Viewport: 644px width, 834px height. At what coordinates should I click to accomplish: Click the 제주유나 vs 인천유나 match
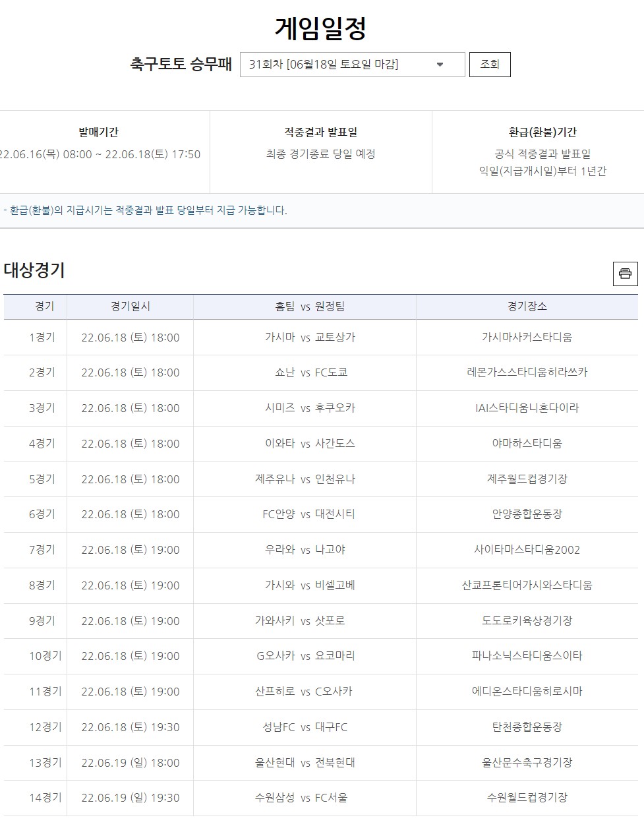tap(305, 479)
